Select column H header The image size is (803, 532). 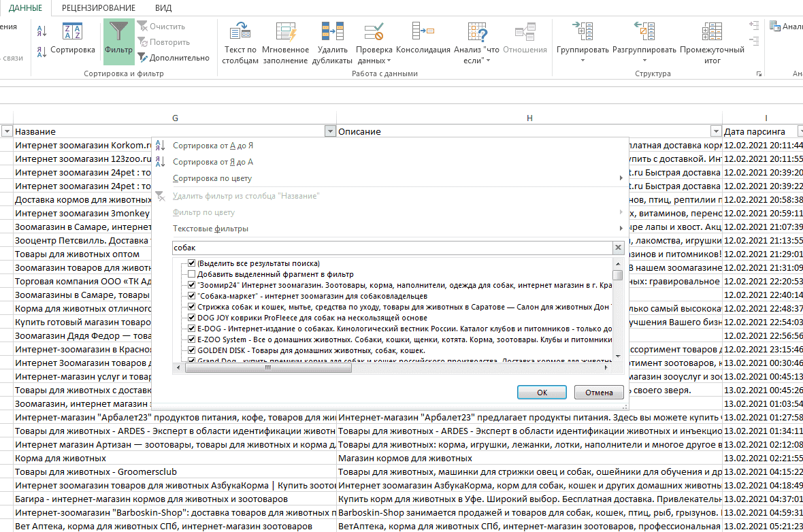pos(529,118)
